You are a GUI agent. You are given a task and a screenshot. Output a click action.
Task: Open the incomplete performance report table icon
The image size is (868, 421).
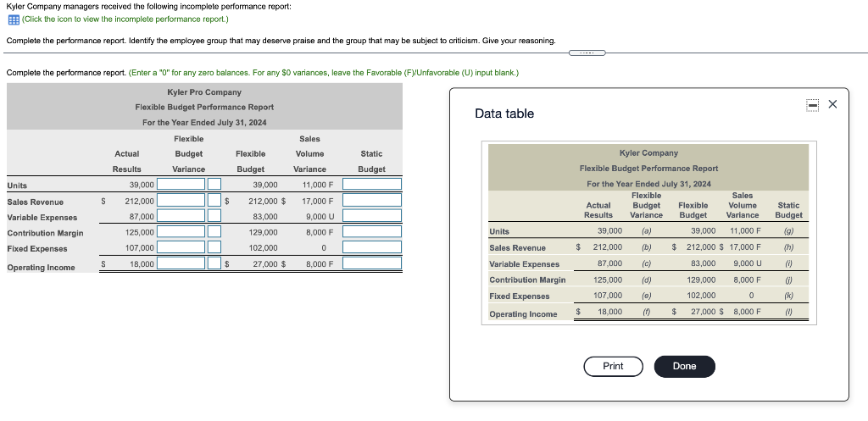(x=14, y=19)
